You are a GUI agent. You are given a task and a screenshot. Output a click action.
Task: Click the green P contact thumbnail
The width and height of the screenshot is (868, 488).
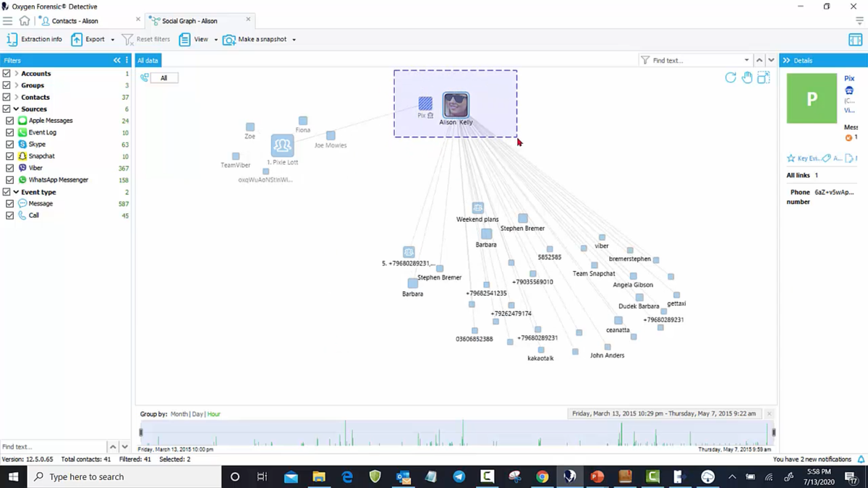[x=812, y=98]
